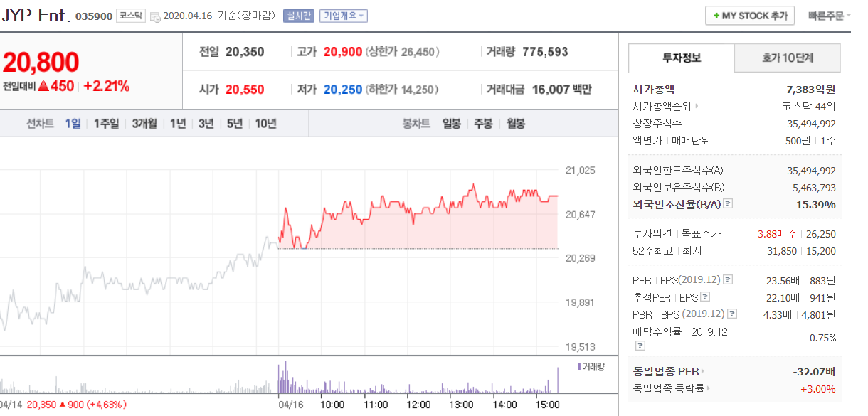Switch to 호가10단계 tab

click(787, 58)
